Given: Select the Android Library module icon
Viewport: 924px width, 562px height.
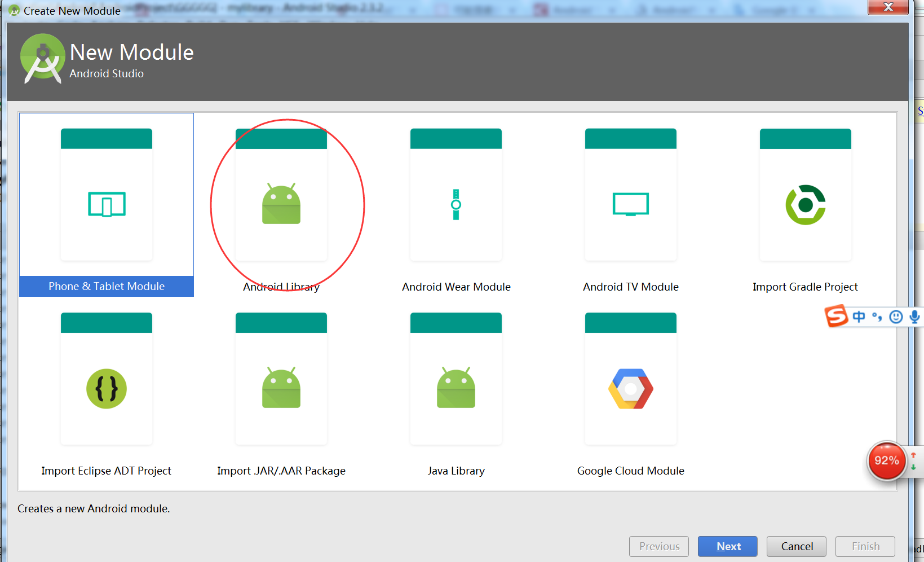Looking at the screenshot, I should tap(281, 204).
